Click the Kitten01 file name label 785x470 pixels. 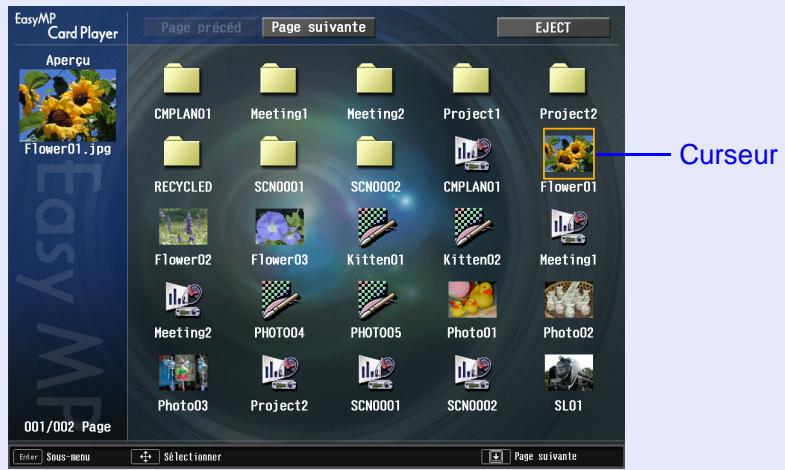375,259
